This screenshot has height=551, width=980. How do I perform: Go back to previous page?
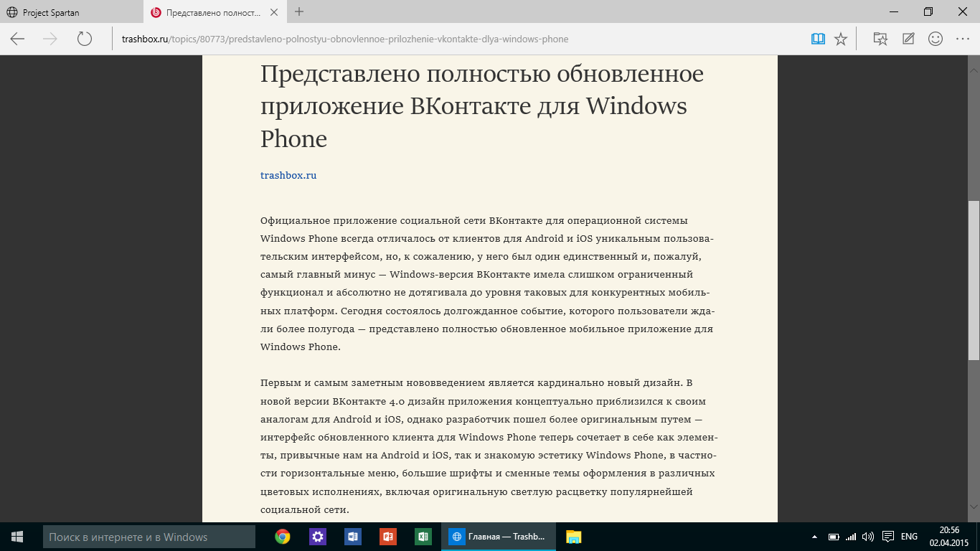(17, 39)
